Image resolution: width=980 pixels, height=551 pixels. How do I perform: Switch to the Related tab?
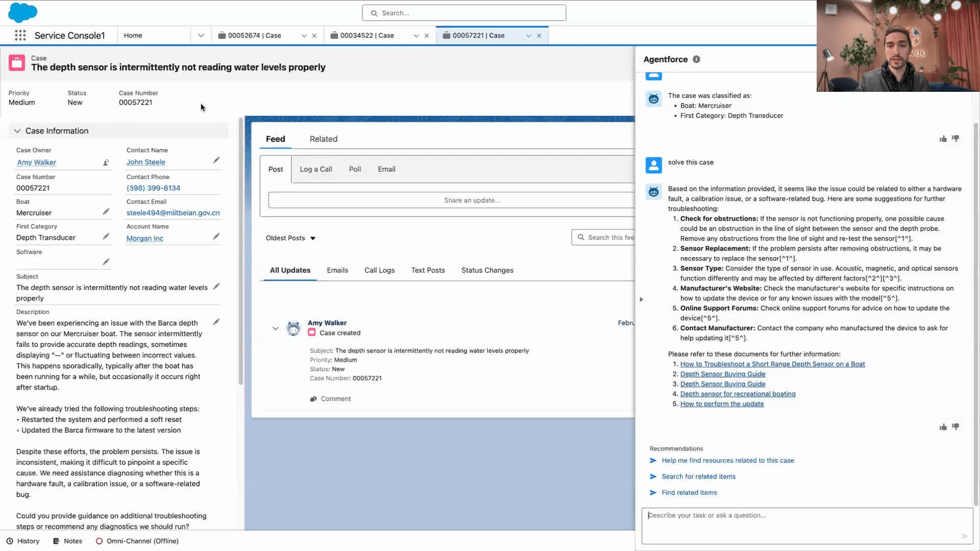click(x=324, y=139)
